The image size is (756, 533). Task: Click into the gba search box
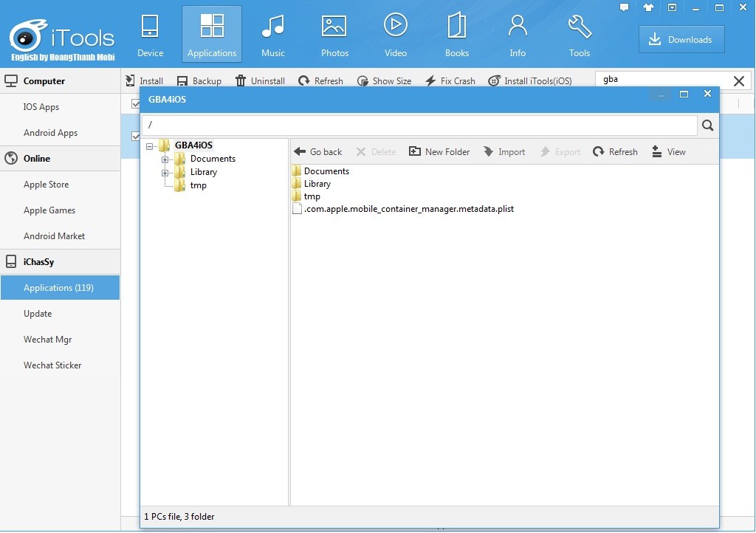(x=664, y=80)
